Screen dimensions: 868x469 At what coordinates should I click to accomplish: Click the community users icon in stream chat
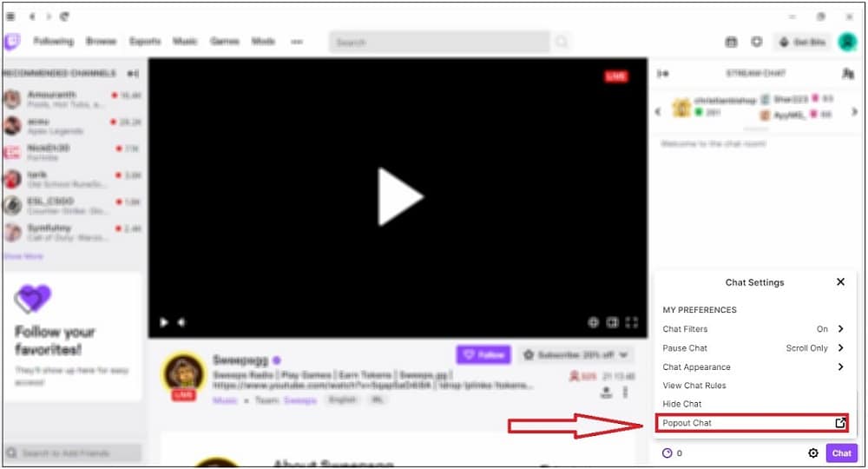(848, 75)
